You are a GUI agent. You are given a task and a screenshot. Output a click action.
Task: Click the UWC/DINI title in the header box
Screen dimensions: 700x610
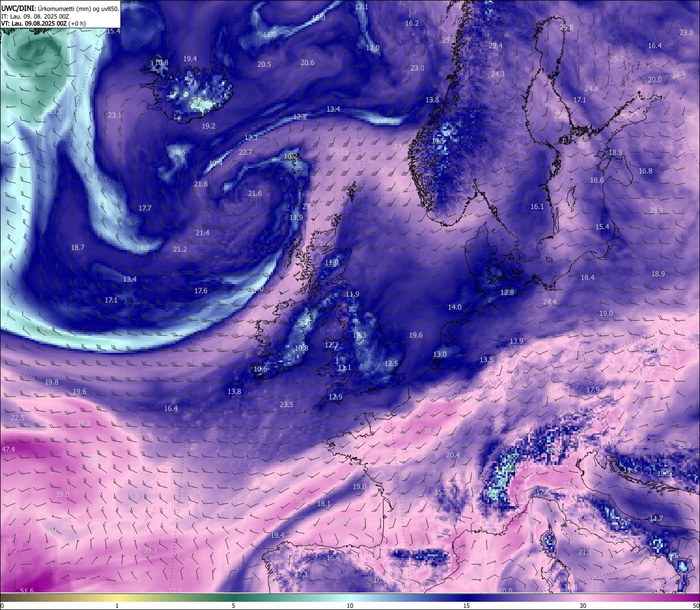click(18, 8)
